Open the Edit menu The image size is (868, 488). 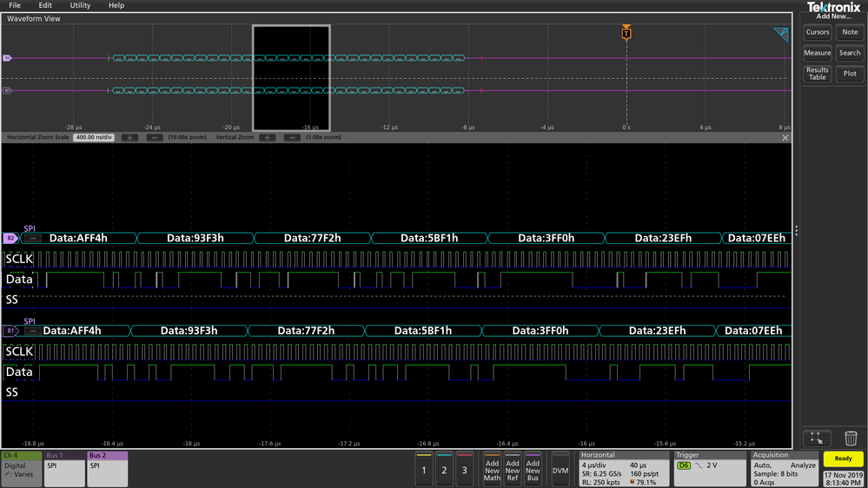45,5
